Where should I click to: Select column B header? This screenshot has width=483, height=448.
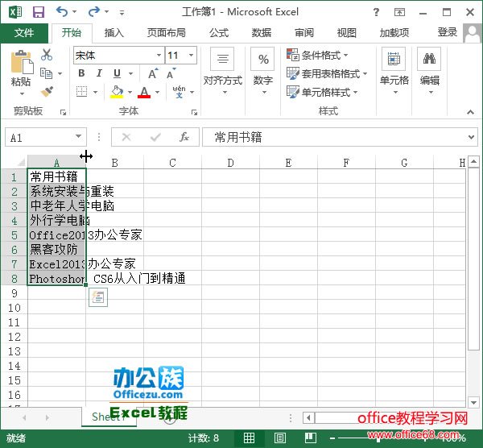pyautogui.click(x=114, y=163)
